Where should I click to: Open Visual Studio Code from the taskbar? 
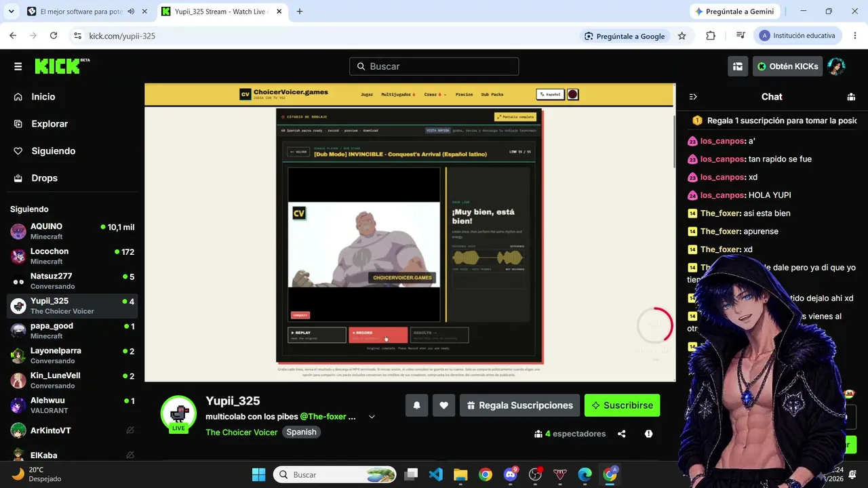(436, 474)
